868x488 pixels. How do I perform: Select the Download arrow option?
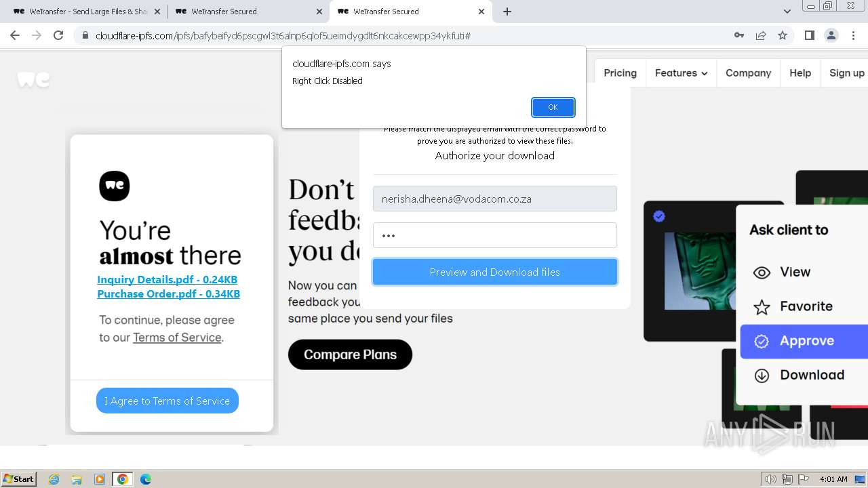point(762,376)
